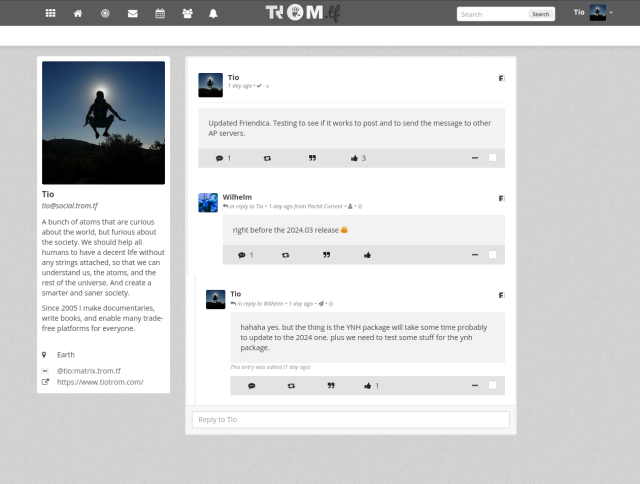Screen dimensions: 640x484
Task: Click the tio@social.trom.tf handle text
Action: (x=69, y=206)
